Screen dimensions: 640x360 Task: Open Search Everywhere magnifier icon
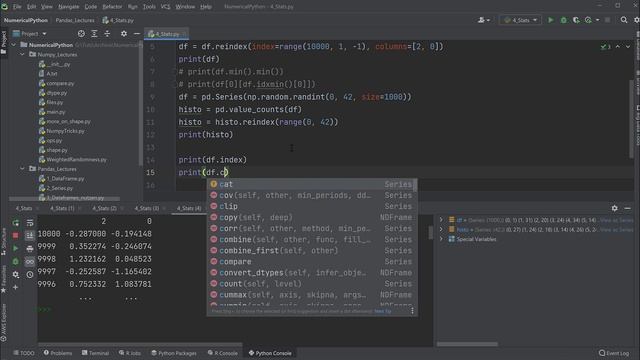(x=624, y=20)
